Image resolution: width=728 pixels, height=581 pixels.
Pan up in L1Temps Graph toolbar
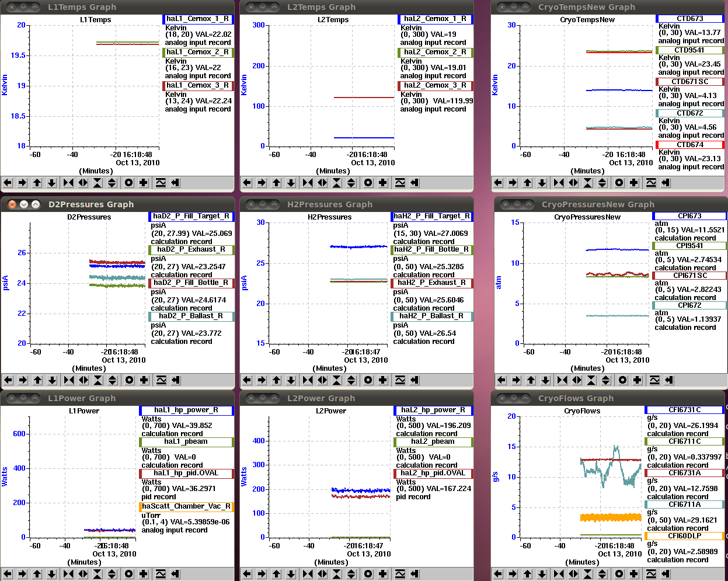point(37,183)
